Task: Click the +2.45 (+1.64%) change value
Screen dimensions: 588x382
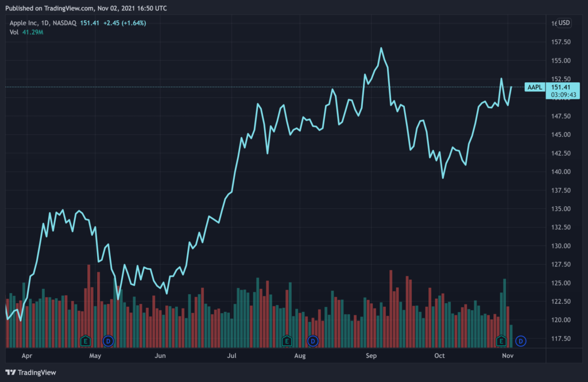Action: 125,23
